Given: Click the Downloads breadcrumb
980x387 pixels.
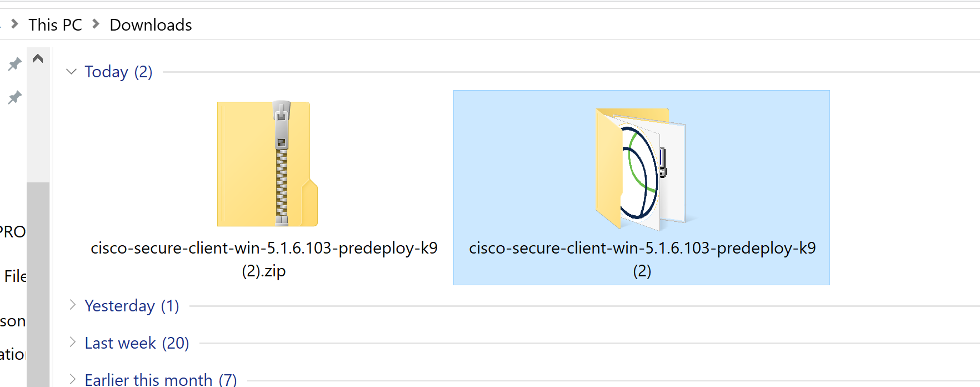Looking at the screenshot, I should [151, 24].
